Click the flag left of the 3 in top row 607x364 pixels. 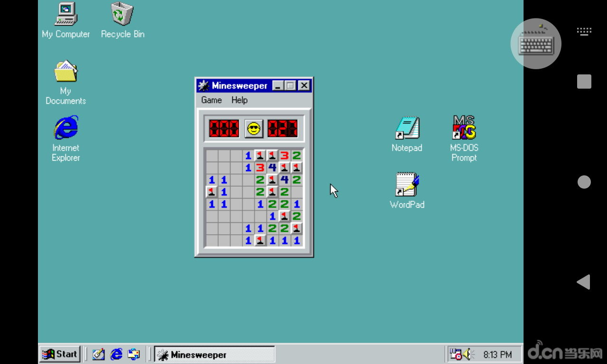(272, 155)
